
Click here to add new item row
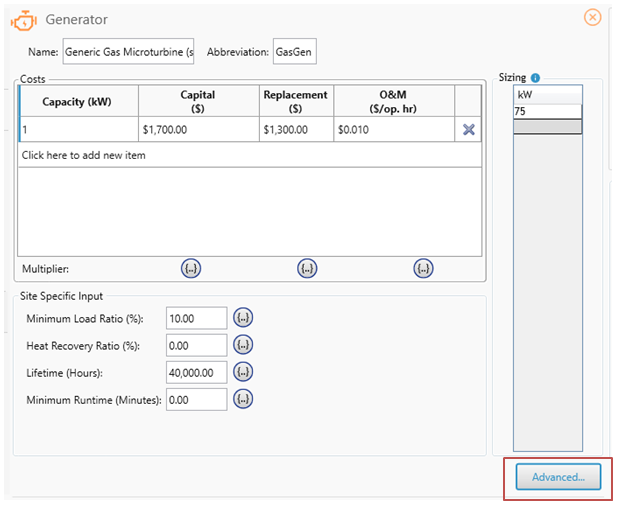pos(84,155)
